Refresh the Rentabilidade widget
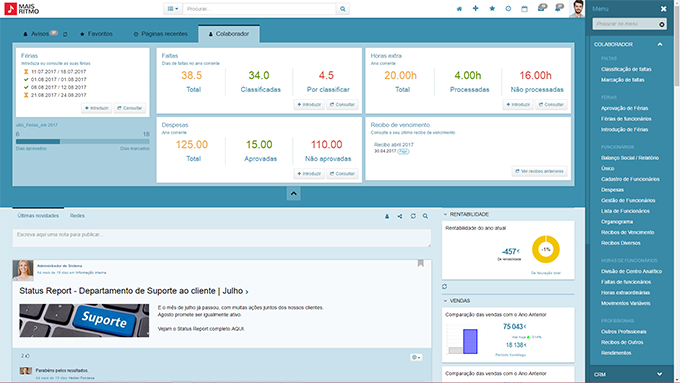The height and width of the screenshot is (383, 680). click(445, 287)
